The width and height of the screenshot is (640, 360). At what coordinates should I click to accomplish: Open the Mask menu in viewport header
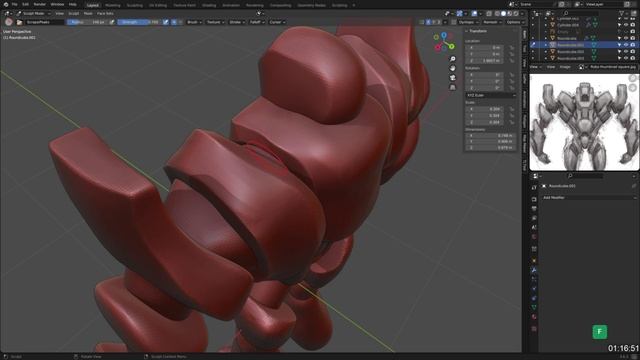(88, 13)
